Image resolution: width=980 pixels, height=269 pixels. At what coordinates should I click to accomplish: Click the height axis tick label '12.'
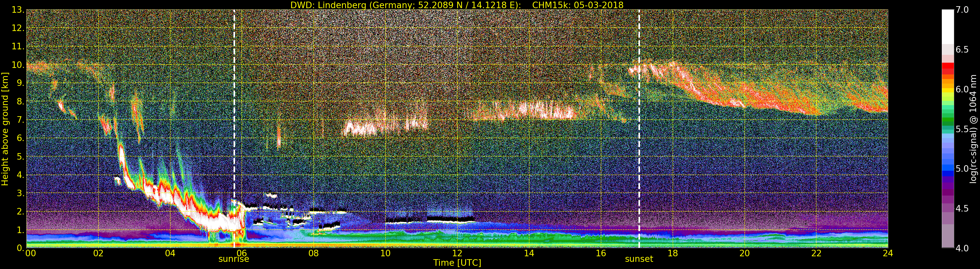18,28
